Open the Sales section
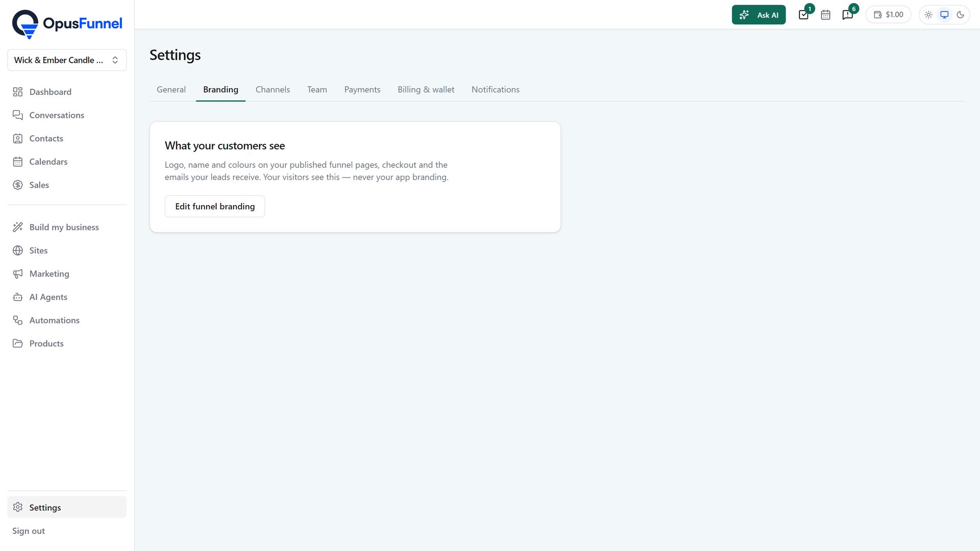Viewport: 980px width, 551px height. click(67, 185)
